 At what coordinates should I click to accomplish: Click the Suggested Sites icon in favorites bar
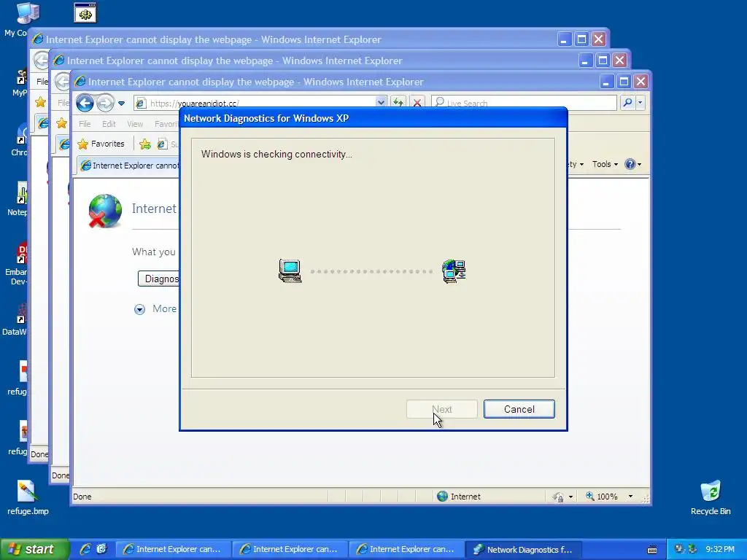(163, 144)
